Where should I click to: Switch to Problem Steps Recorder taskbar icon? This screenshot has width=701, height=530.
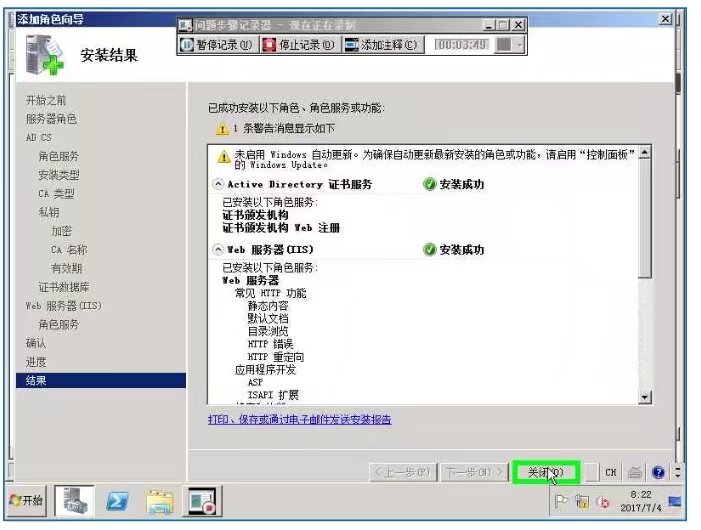[x=203, y=501]
